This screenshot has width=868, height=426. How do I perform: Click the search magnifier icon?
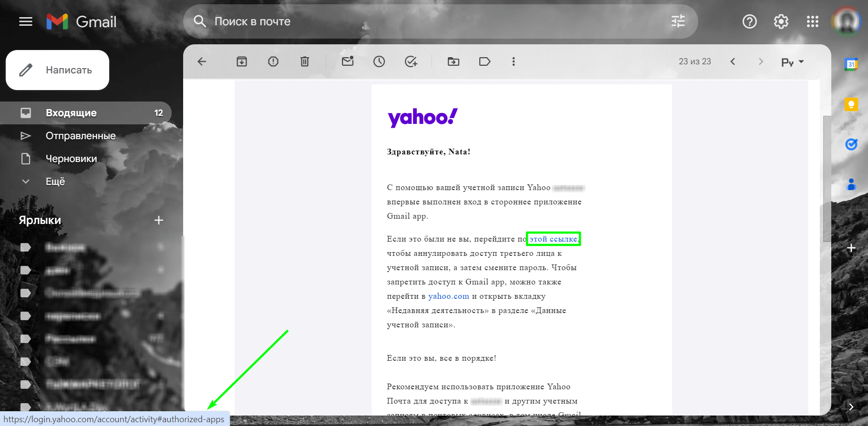[200, 21]
